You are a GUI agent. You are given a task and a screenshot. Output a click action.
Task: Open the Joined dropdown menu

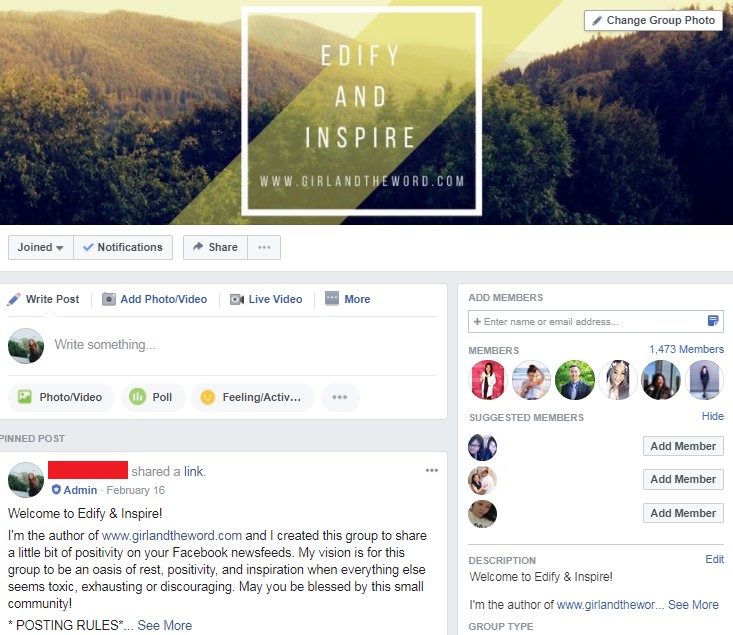[41, 247]
